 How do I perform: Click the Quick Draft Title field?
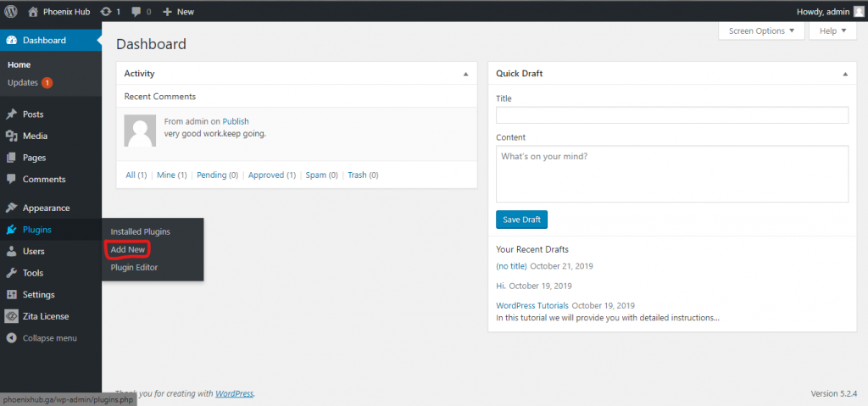pos(672,115)
